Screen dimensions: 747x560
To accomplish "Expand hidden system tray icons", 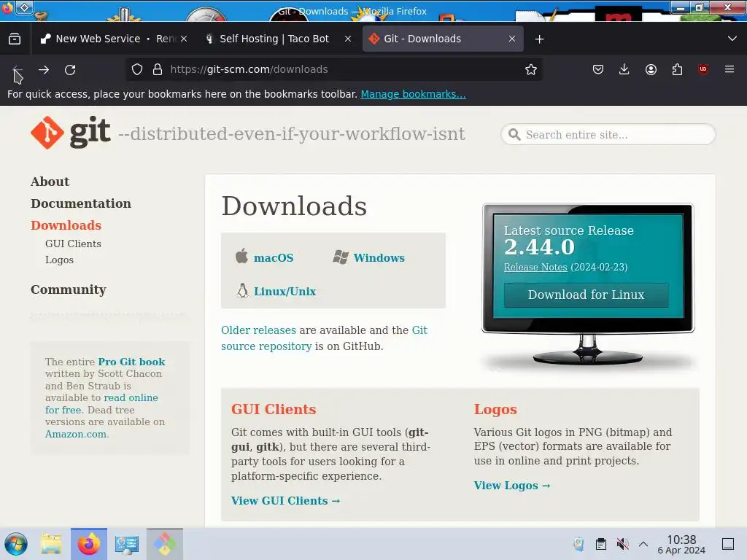I will point(643,544).
